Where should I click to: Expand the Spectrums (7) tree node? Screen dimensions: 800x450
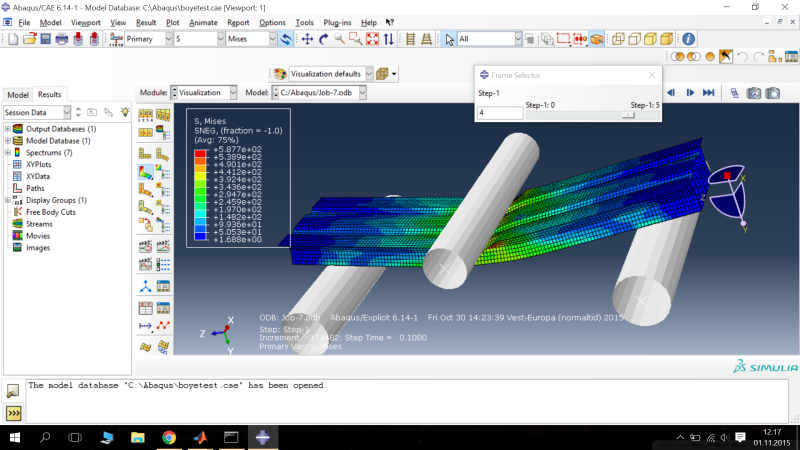point(8,153)
